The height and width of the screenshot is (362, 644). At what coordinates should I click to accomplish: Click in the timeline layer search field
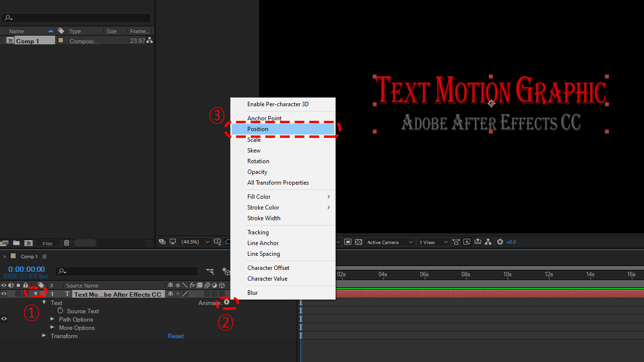[127, 271]
